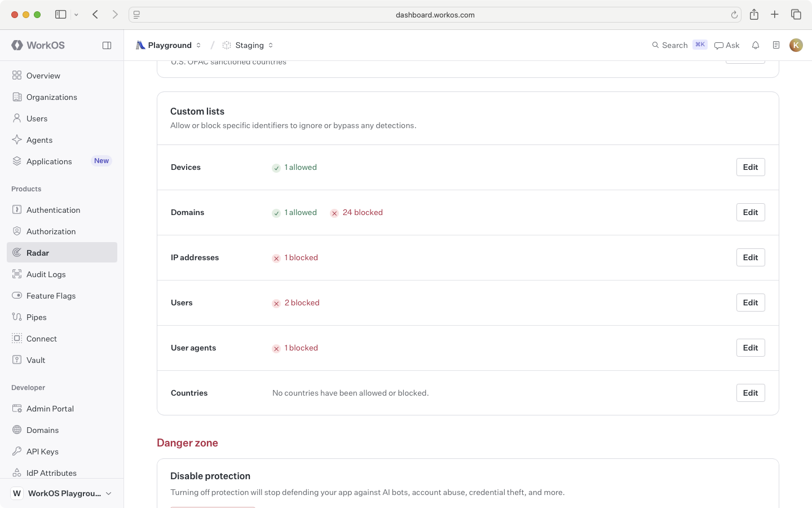Edit the Devices custom list
The height and width of the screenshot is (508, 812).
(x=751, y=167)
